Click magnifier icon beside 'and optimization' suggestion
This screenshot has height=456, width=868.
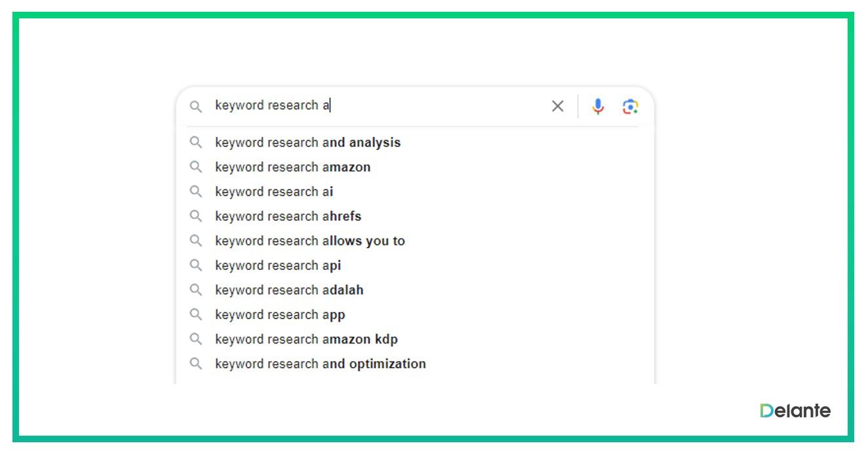click(x=195, y=363)
